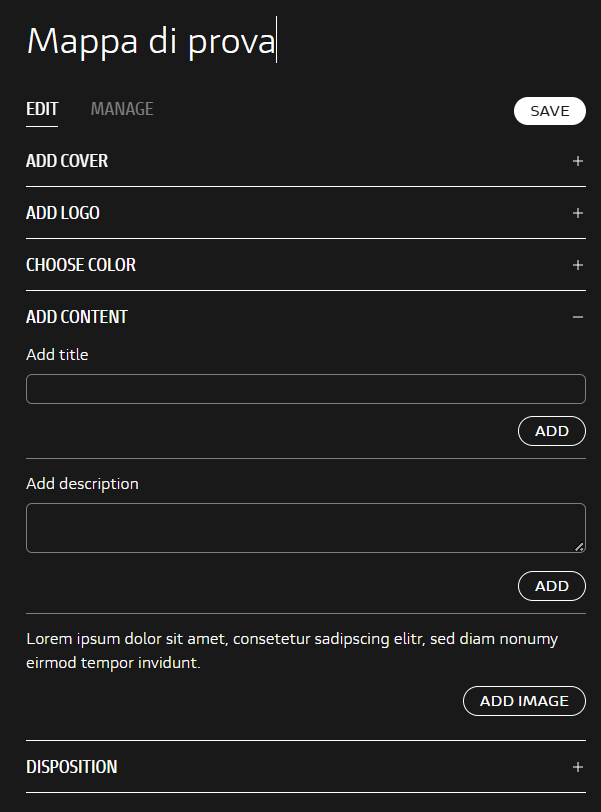The image size is (601, 812).
Task: Select the EDIT tab
Action: pyautogui.click(x=42, y=109)
